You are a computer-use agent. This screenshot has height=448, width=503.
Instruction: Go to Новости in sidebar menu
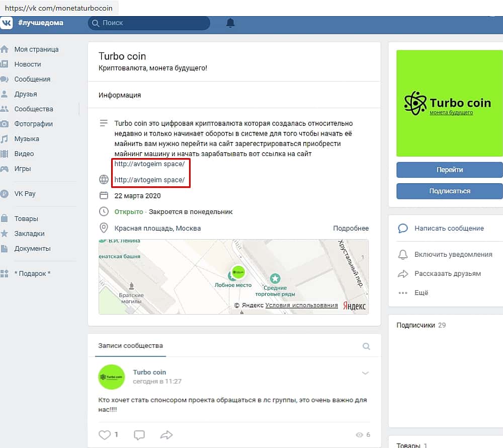pos(28,64)
